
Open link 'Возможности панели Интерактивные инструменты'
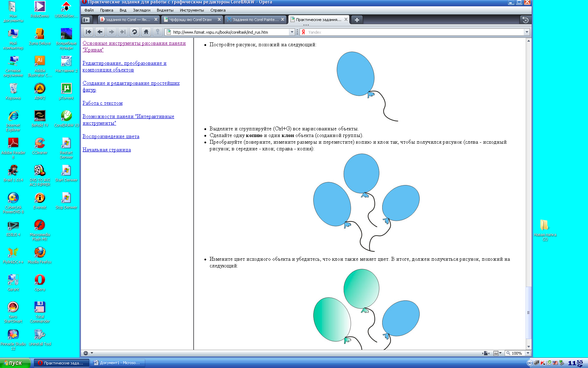click(x=128, y=120)
